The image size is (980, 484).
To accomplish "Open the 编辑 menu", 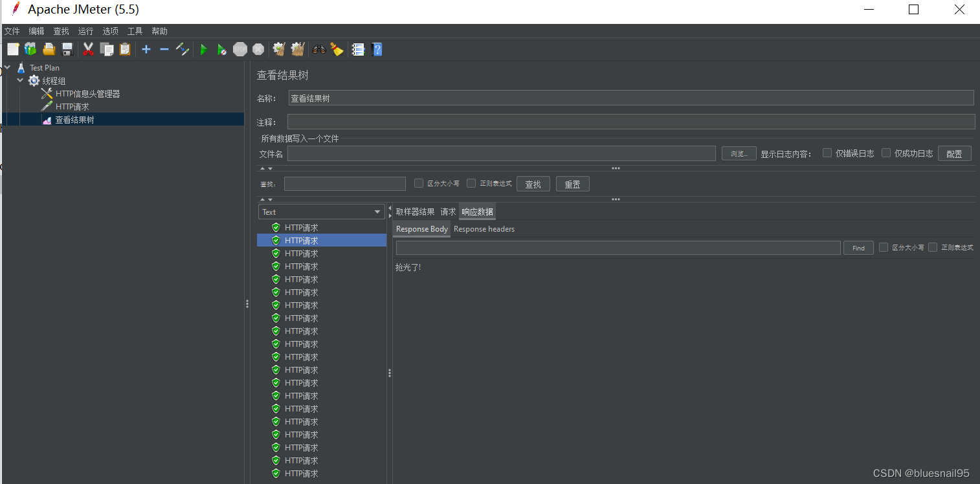I will click(36, 31).
